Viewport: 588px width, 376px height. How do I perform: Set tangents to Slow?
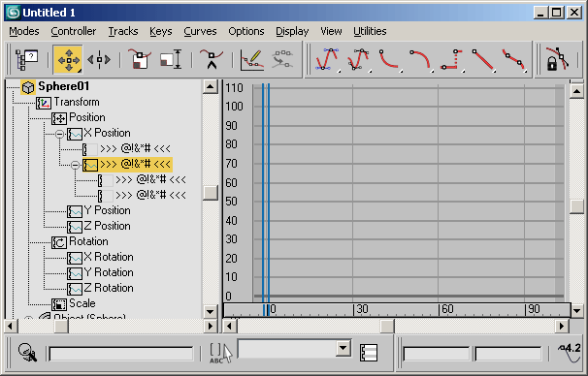pyautogui.click(x=420, y=59)
